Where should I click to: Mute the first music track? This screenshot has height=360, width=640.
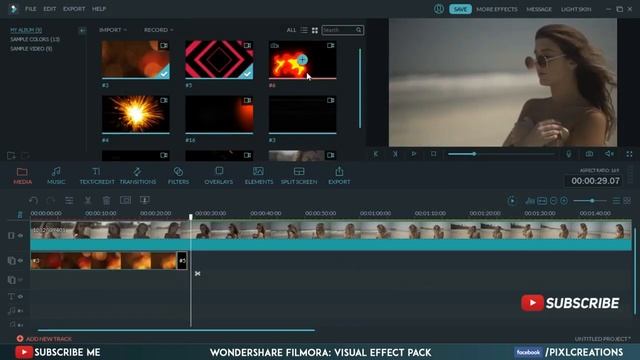click(20, 311)
